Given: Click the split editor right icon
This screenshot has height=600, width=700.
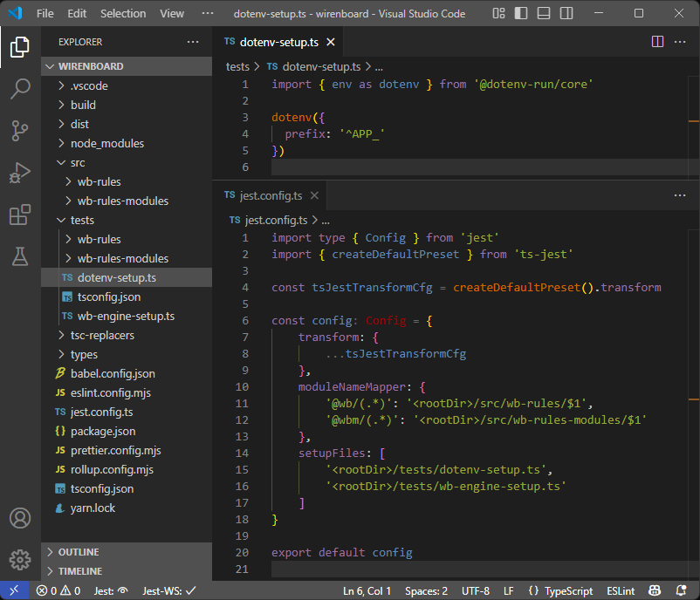Looking at the screenshot, I should (658, 41).
